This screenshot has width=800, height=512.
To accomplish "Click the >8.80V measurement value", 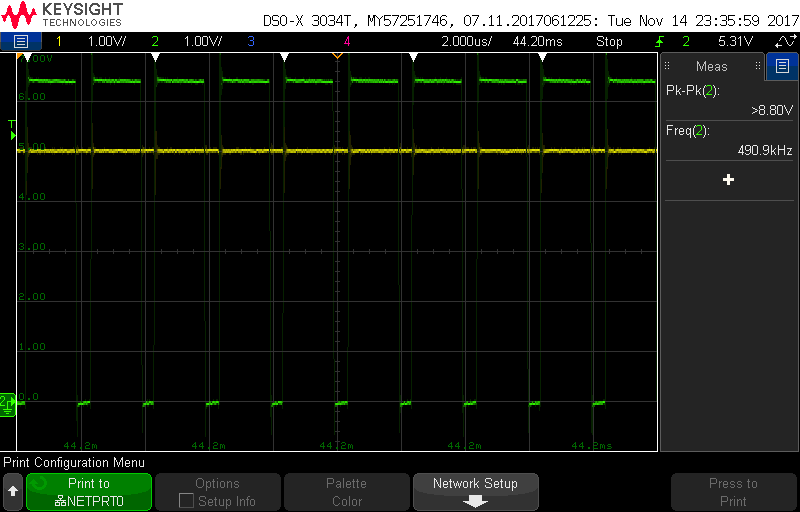I will [x=772, y=110].
